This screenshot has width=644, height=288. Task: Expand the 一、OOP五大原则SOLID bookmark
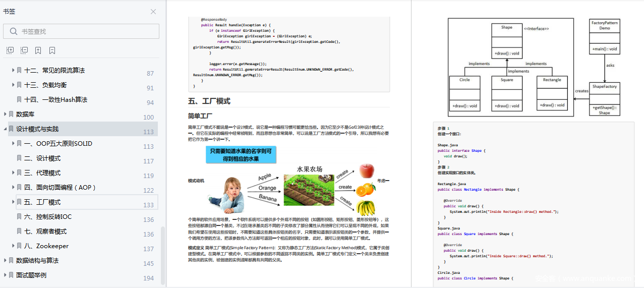point(13,143)
